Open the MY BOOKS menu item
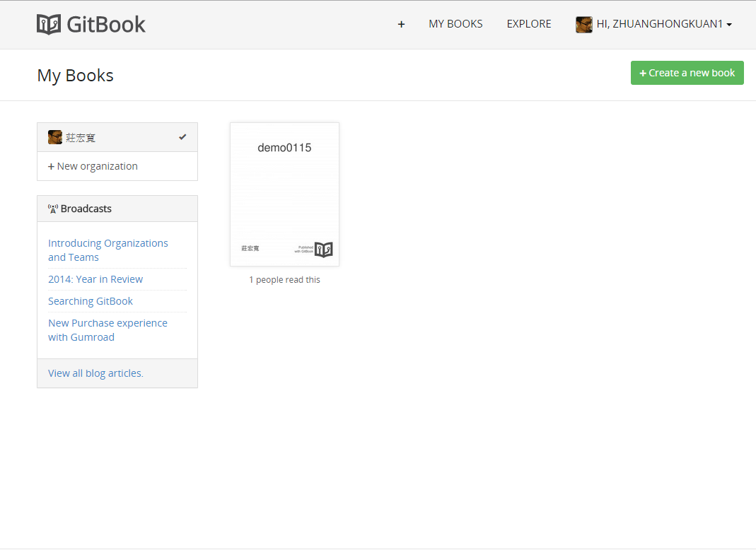The height and width of the screenshot is (550, 756). coord(455,24)
